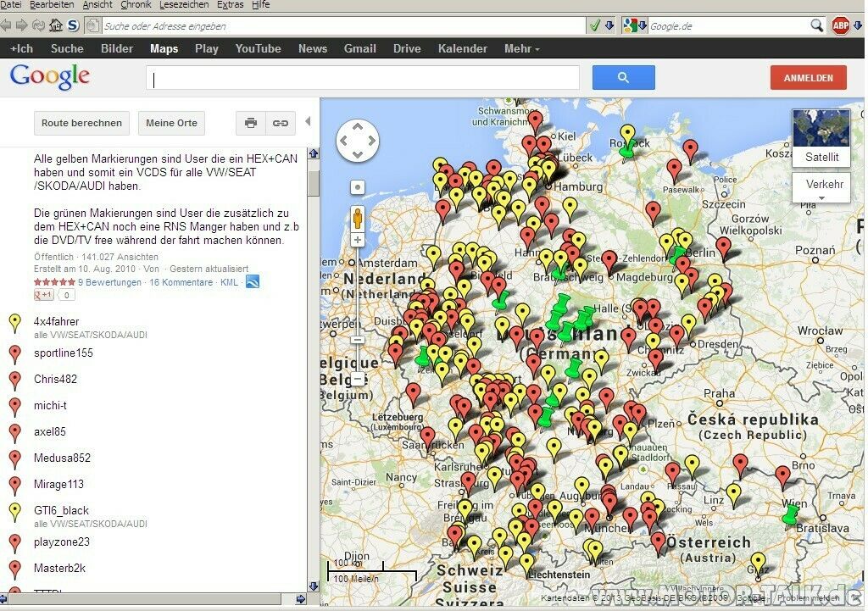The height and width of the screenshot is (611, 868).
Task: Zoom in on the map
Action: click(x=358, y=240)
